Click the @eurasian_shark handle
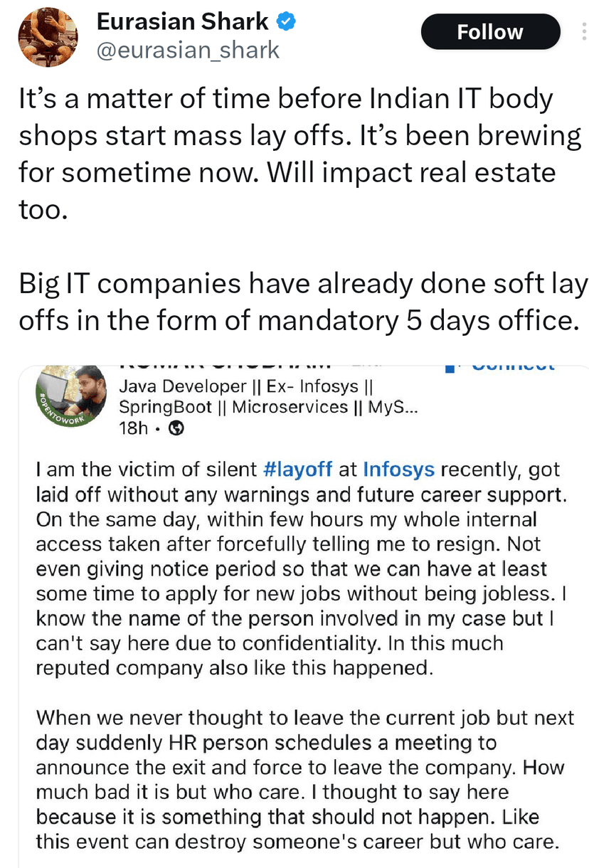This screenshot has width=589, height=868. pos(188,50)
